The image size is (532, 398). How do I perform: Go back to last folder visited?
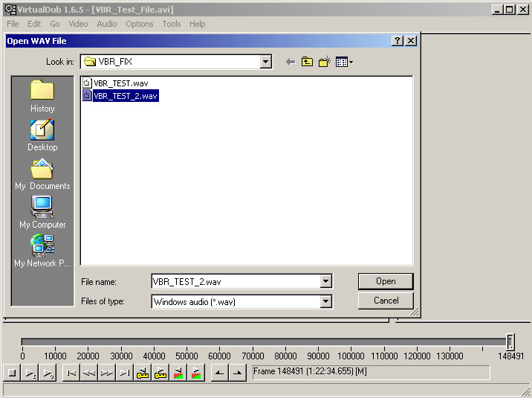point(291,62)
